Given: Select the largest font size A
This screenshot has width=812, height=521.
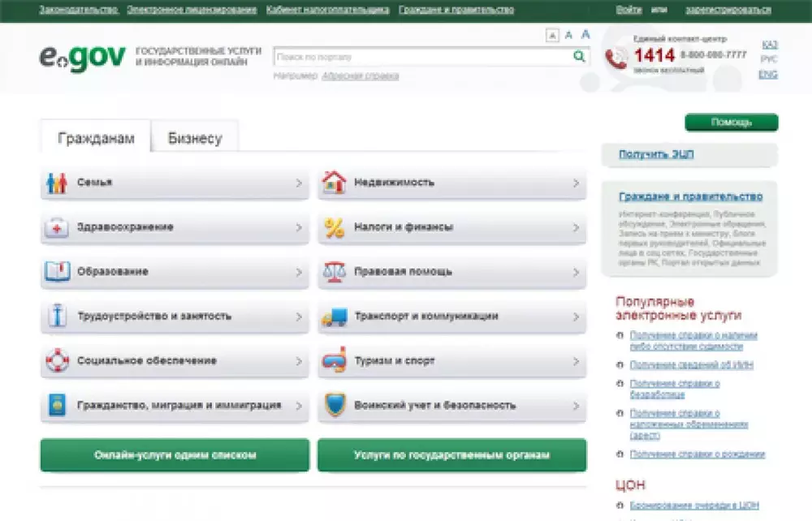Looking at the screenshot, I should (x=585, y=34).
